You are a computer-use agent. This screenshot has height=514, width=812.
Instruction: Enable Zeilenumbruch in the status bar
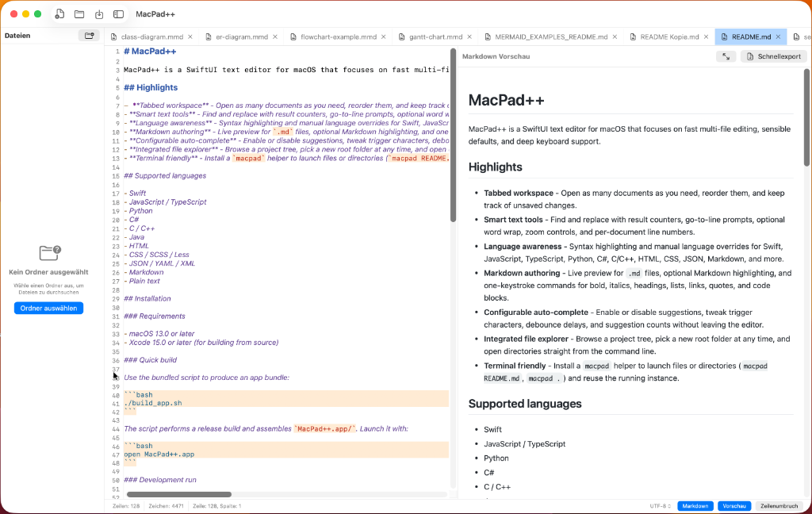779,505
